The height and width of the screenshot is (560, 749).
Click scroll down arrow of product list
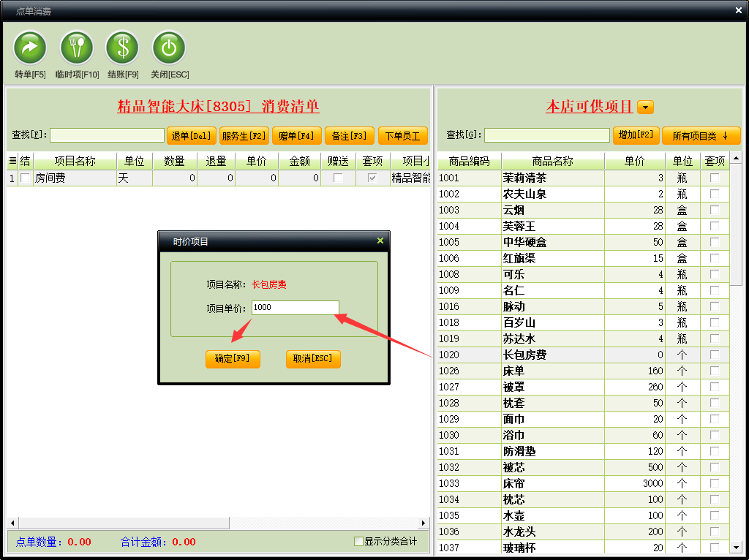[736, 548]
